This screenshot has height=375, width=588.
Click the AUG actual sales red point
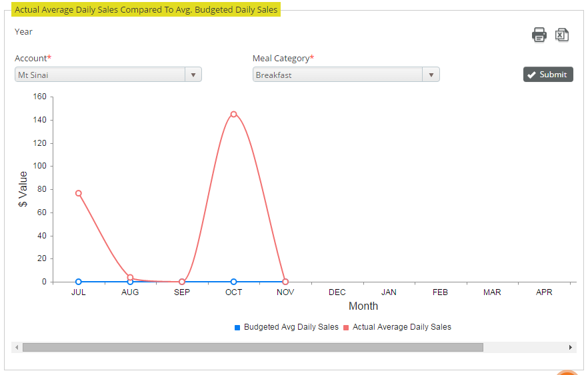click(130, 277)
